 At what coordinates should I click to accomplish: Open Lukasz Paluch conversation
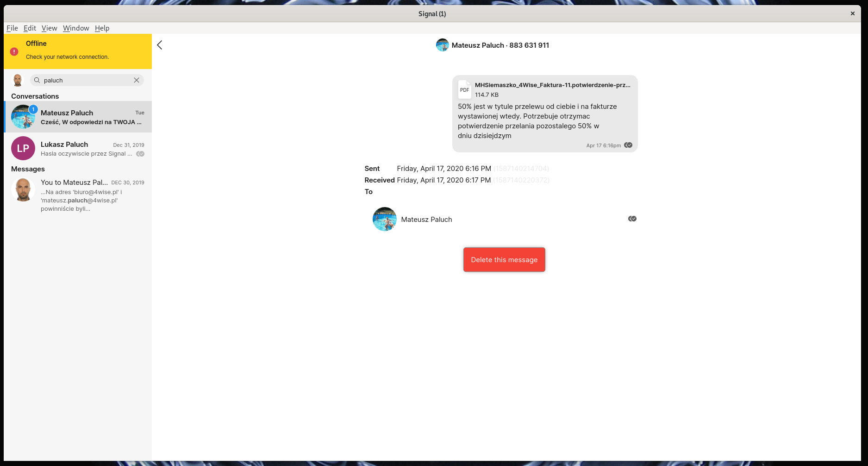[x=78, y=148]
